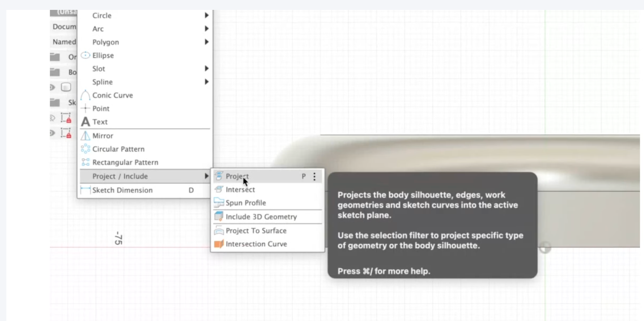Click the Origin folder icon in browser
This screenshot has height=321, width=644.
pyautogui.click(x=55, y=57)
